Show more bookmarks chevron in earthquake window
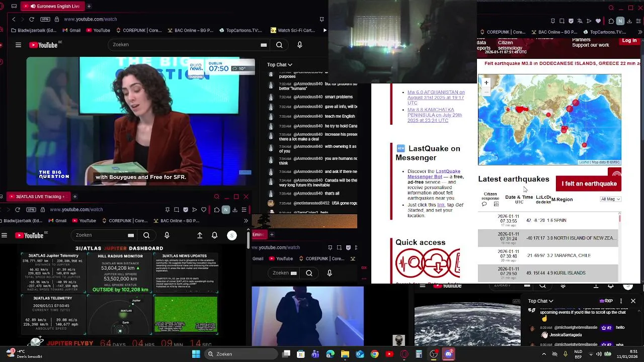This screenshot has height=362, width=644. tap(640, 32)
